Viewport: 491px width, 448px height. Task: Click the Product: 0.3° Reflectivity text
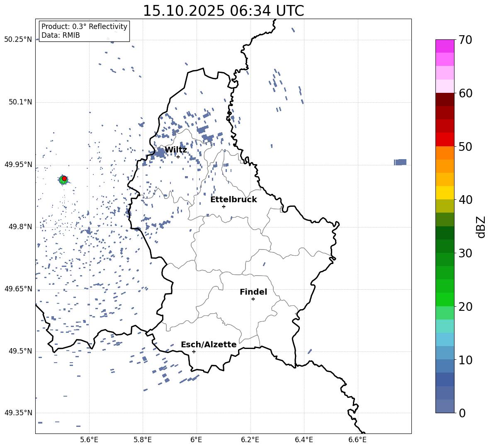point(84,27)
